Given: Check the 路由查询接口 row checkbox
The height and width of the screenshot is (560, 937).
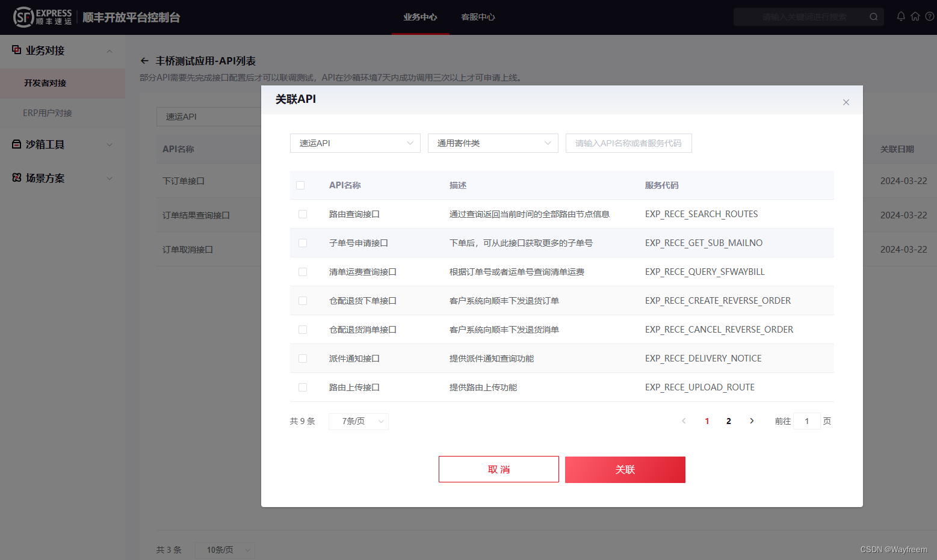Looking at the screenshot, I should click(303, 214).
